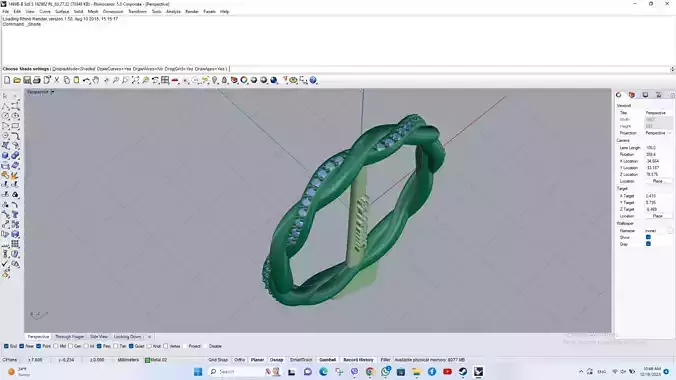Open the Layers icon in toolbar
Viewport: 676px width, 380px height.
point(234,80)
